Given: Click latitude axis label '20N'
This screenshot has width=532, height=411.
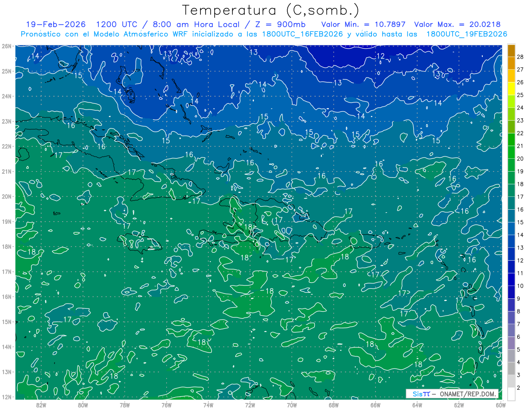Looking at the screenshot, I should point(7,196).
